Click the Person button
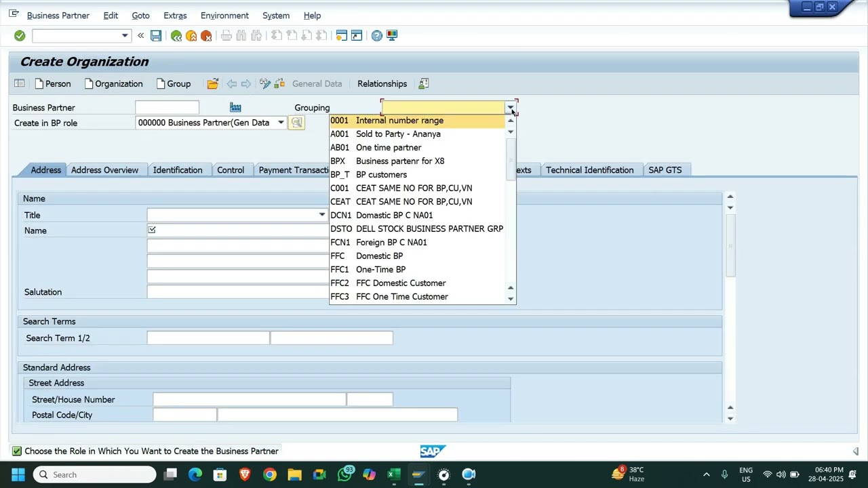 pyautogui.click(x=53, y=83)
